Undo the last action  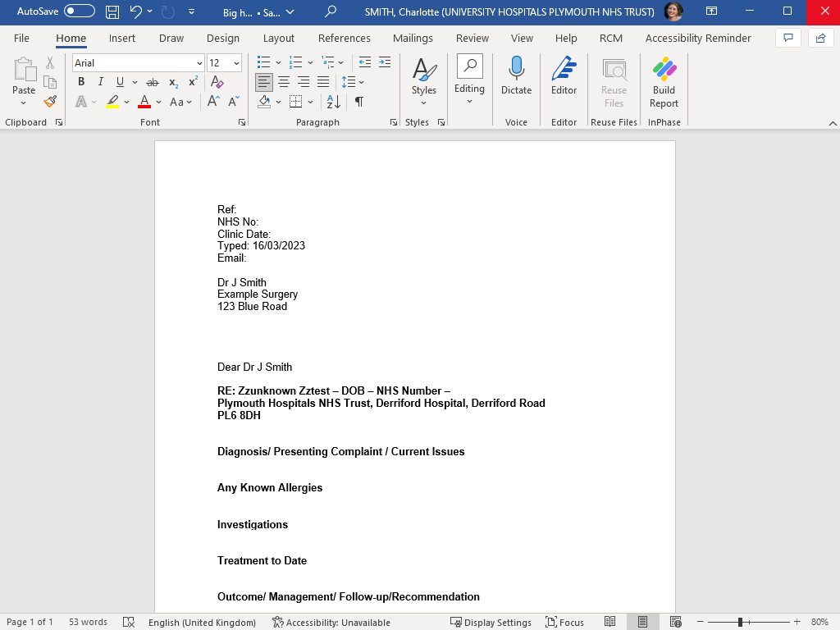coord(136,11)
